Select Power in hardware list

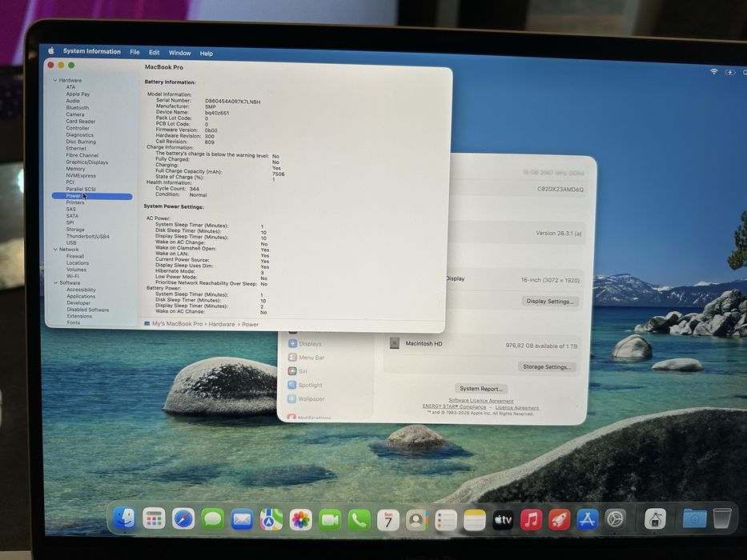[x=91, y=196]
